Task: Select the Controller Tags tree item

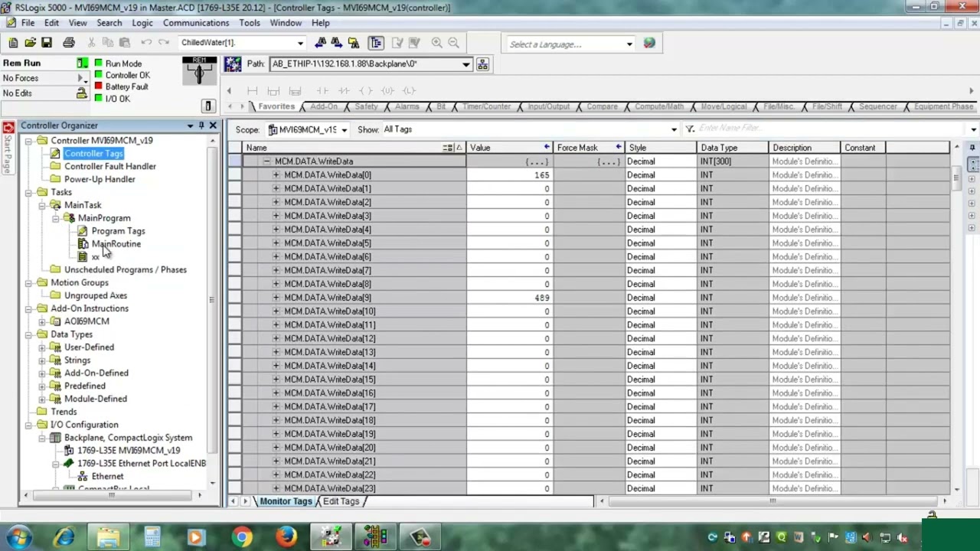Action: click(93, 153)
